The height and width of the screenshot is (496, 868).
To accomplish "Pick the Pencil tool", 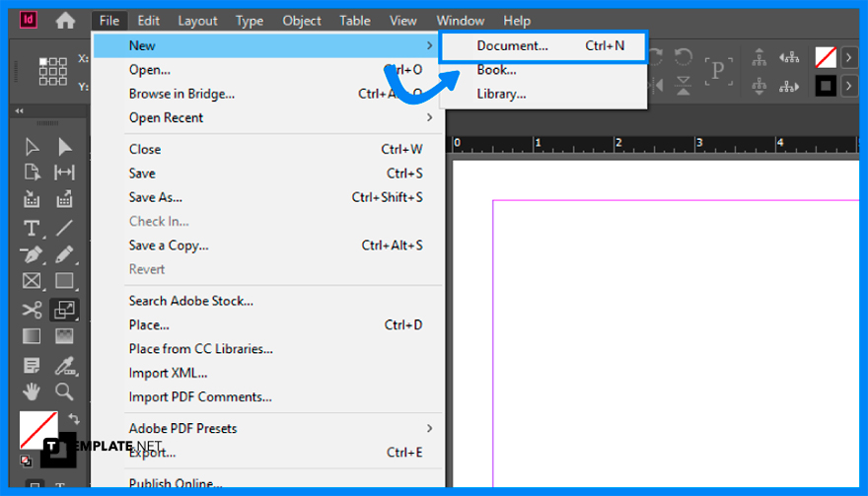I will (64, 254).
